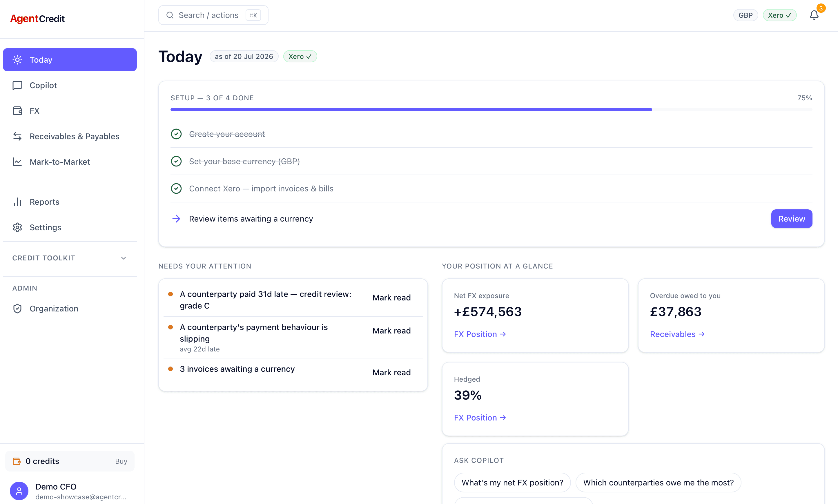Open Organization admin page
The width and height of the screenshot is (838, 504).
coord(70,308)
